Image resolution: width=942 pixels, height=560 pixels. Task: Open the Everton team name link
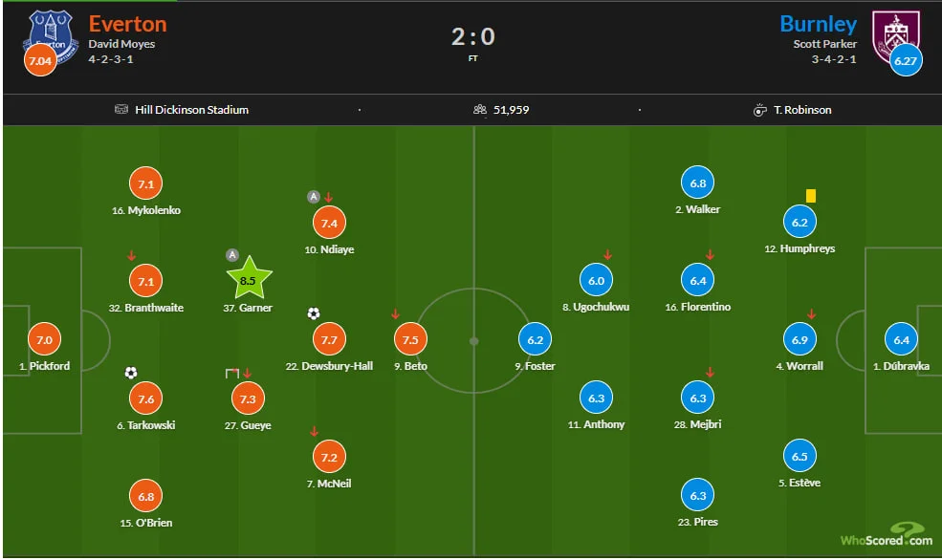pos(127,24)
